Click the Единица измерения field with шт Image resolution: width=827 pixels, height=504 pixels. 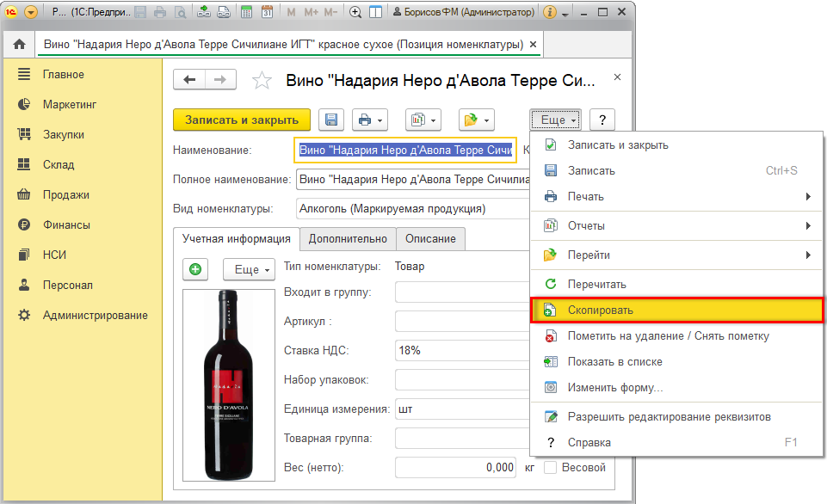[462, 409]
